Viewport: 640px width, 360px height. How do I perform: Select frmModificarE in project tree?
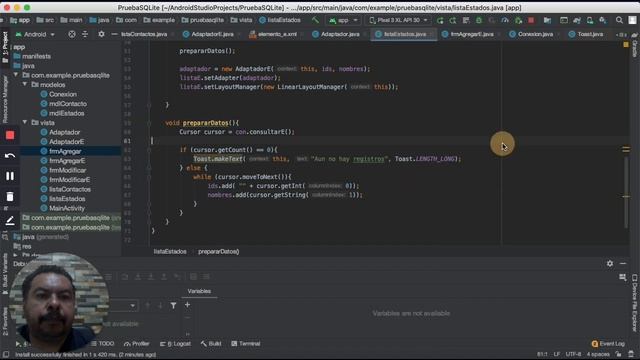click(x=69, y=180)
